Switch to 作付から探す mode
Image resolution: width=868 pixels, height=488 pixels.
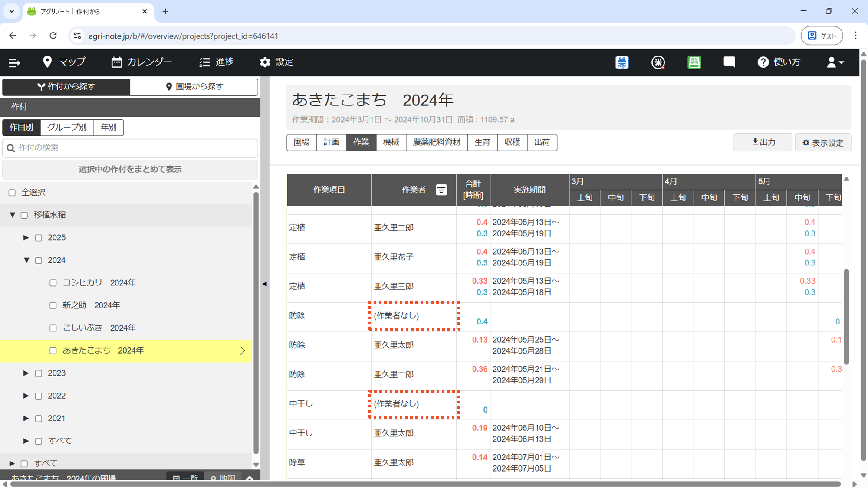tap(66, 87)
